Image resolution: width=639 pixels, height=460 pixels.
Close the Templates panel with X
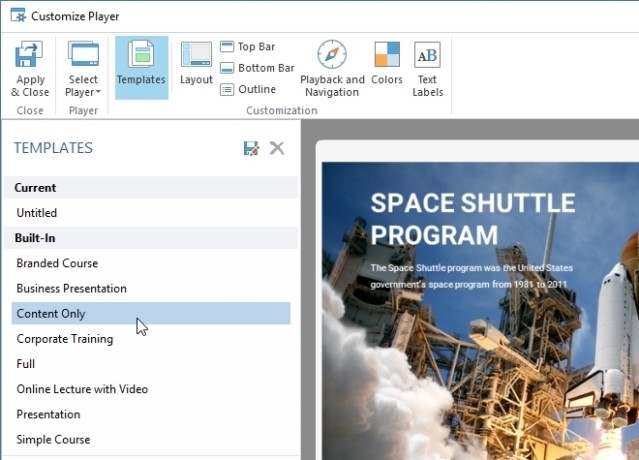[277, 148]
